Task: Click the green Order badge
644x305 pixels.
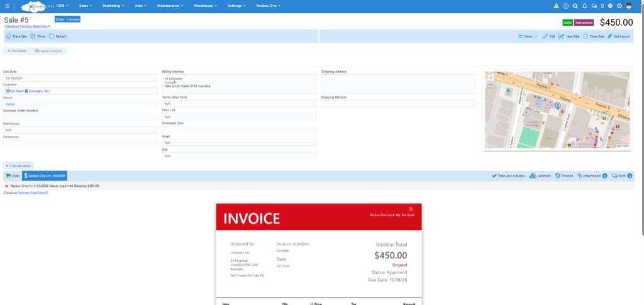Action: [x=568, y=23]
